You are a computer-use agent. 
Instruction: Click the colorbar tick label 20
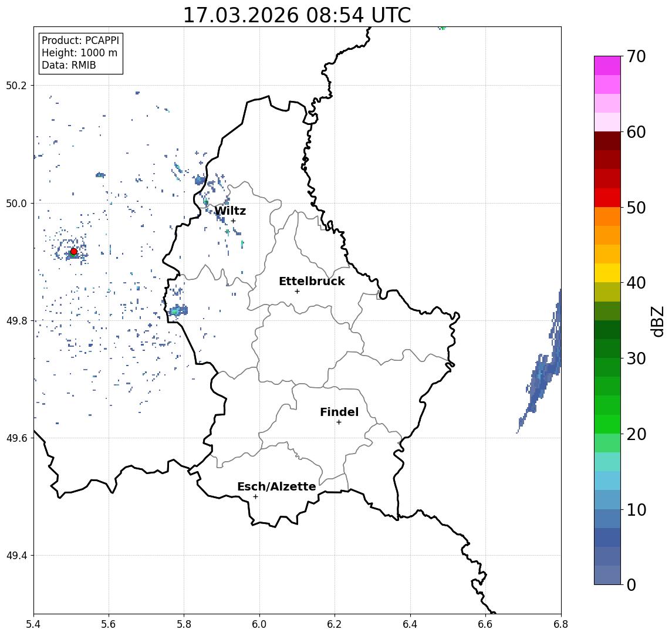[636, 434]
